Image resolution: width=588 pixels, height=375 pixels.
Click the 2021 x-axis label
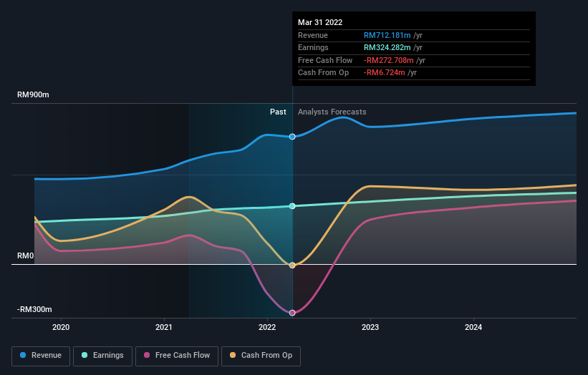click(164, 327)
